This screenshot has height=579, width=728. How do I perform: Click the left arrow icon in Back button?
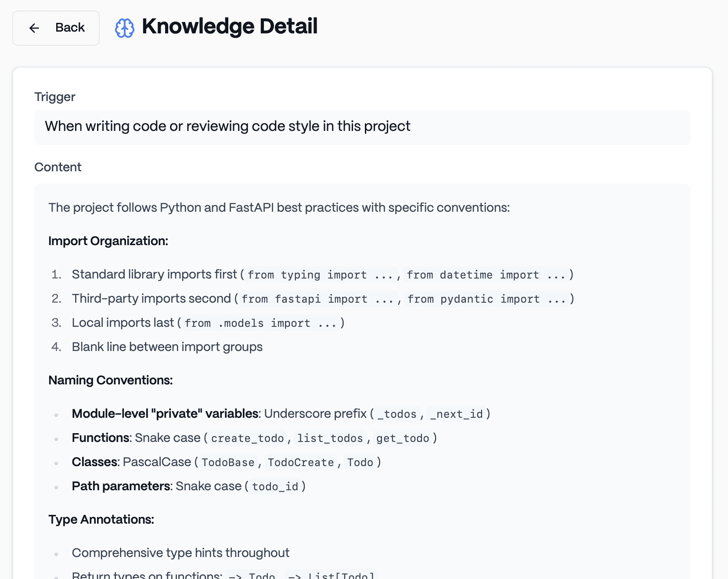point(34,28)
